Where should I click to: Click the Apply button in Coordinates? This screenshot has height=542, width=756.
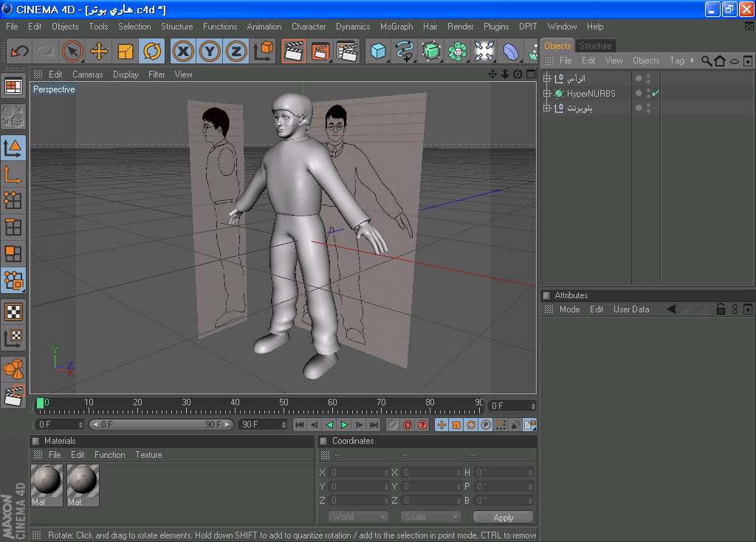pos(504,517)
